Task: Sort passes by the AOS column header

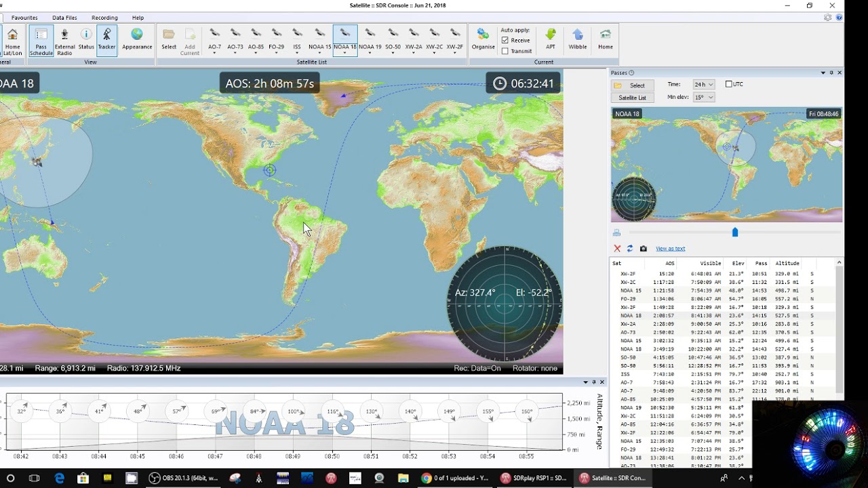Action: pos(669,263)
